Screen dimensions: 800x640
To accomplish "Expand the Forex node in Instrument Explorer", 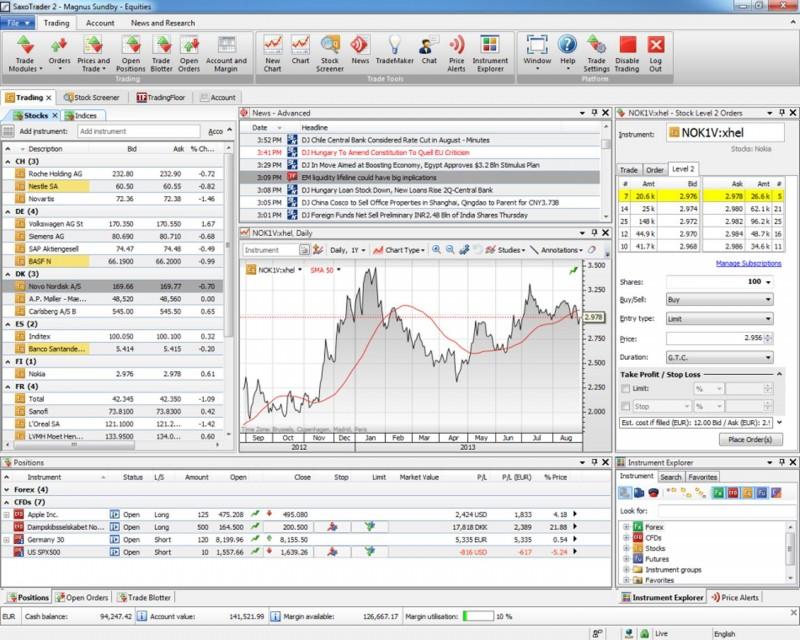I will point(626,527).
